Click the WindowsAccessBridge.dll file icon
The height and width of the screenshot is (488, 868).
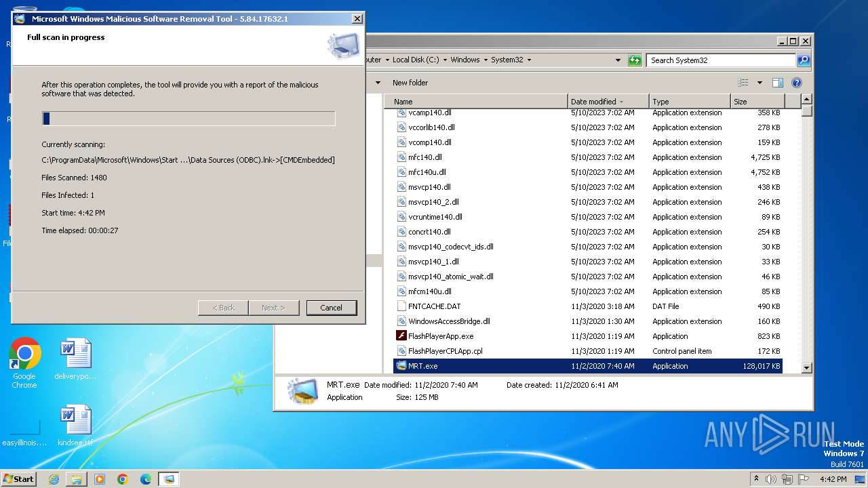[401, 321]
